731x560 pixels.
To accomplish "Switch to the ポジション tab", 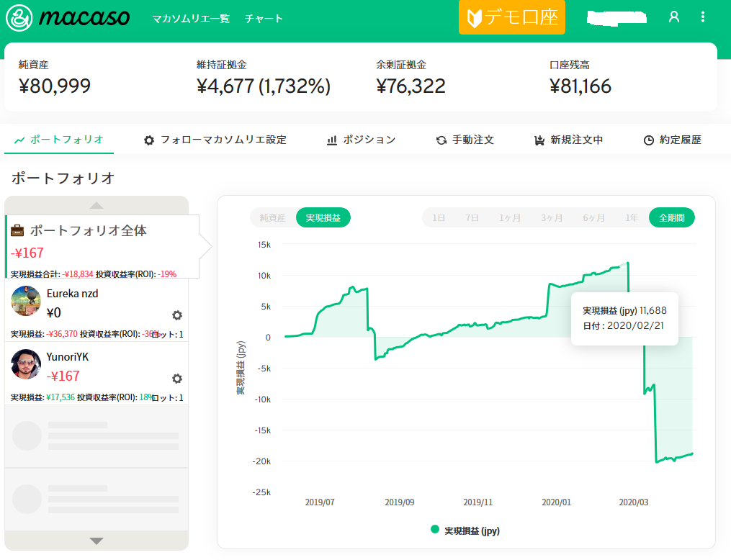I will [x=362, y=140].
